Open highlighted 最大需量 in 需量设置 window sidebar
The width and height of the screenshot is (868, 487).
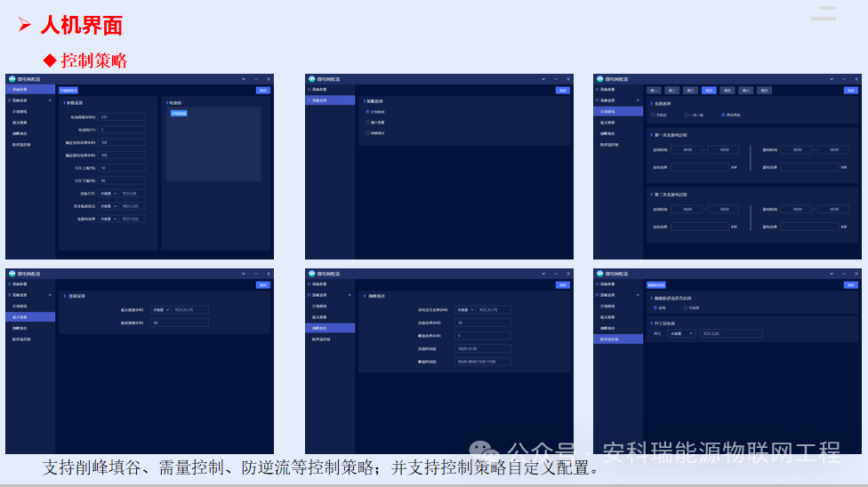pyautogui.click(x=30, y=317)
